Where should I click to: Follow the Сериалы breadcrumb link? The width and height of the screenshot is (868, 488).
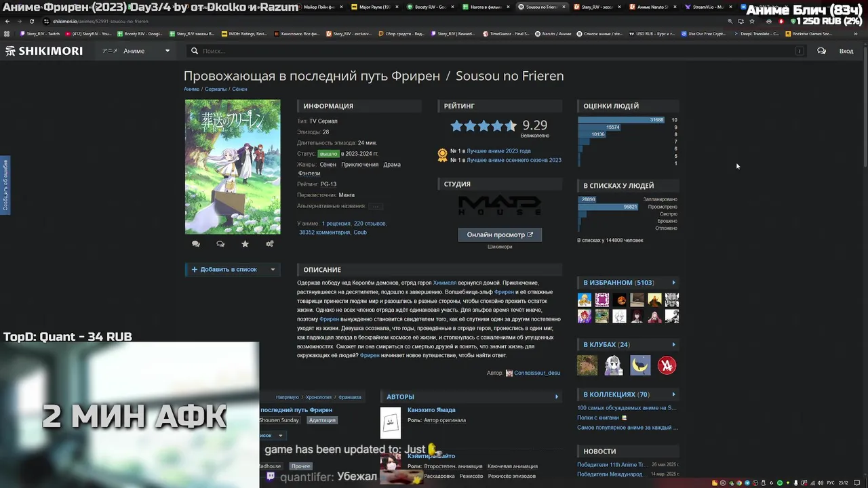[216, 89]
